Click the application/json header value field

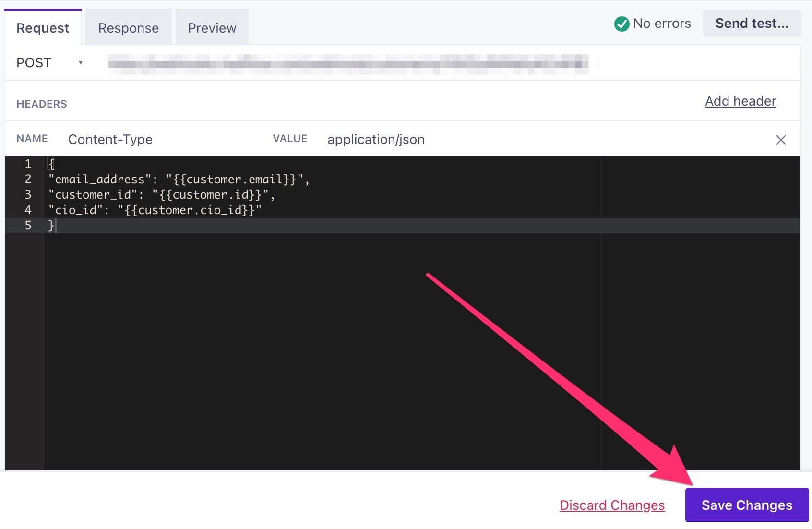pos(376,139)
